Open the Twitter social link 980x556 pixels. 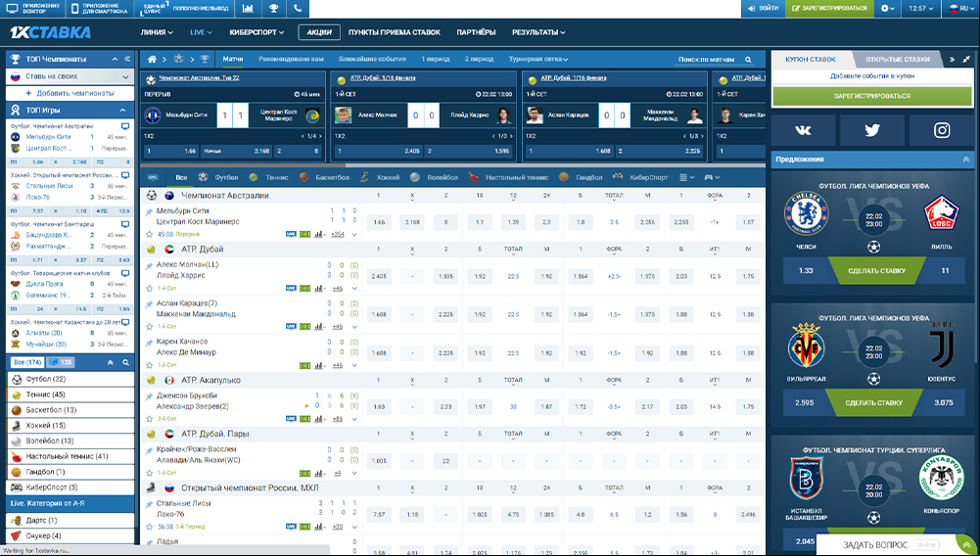872,130
